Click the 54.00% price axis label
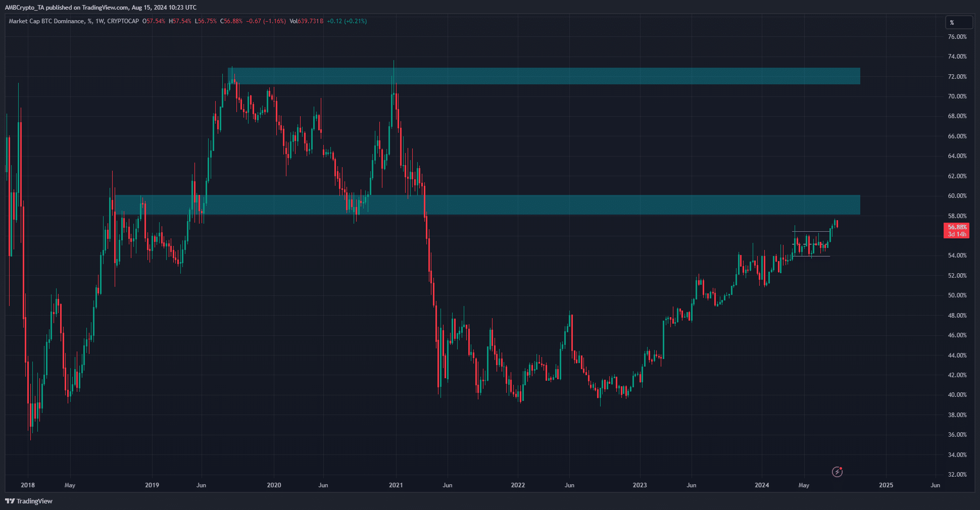Image resolution: width=980 pixels, height=510 pixels. click(x=957, y=256)
